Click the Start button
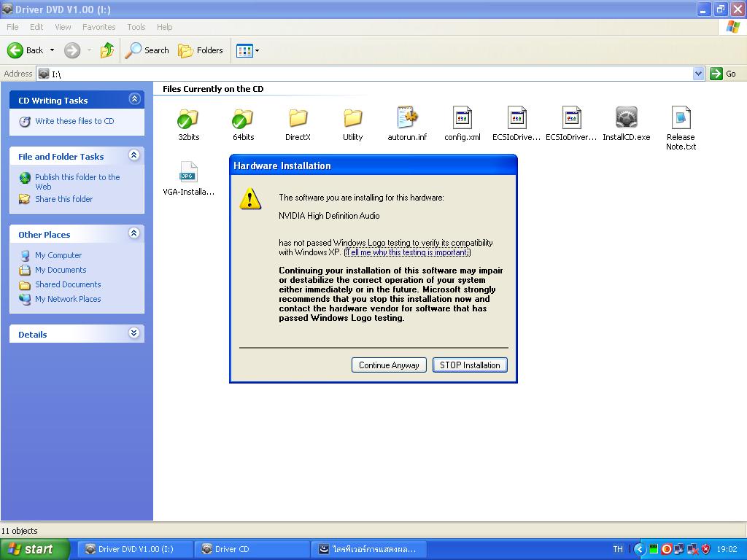The width and height of the screenshot is (747, 560). point(34,550)
